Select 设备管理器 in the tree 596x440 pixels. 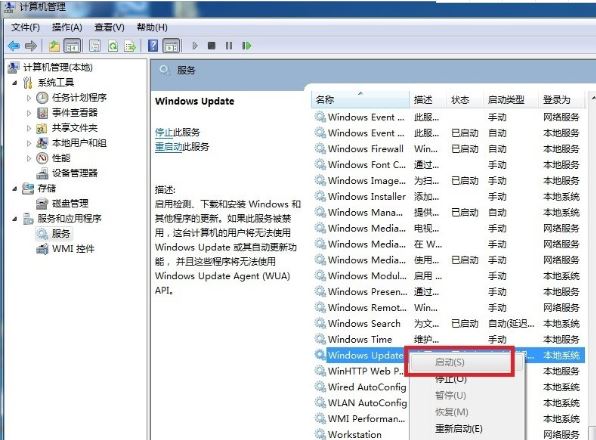tap(74, 173)
